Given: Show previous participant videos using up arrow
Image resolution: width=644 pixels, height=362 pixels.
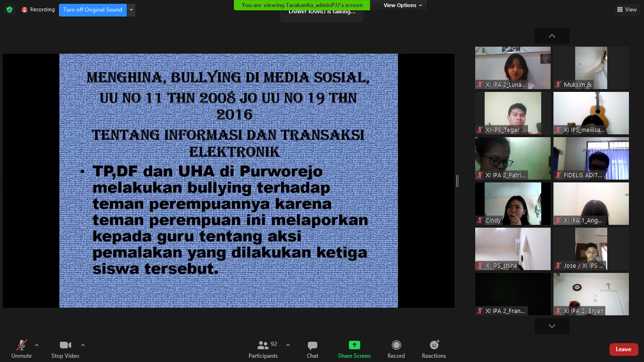Looking at the screenshot, I should pos(552,36).
